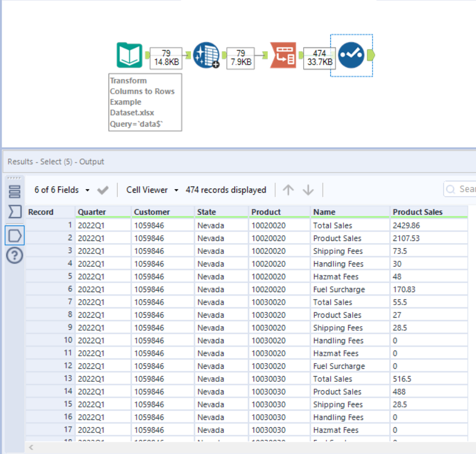Viewport: 476px width, 454px height.
Task: Select the Input Data annotation text box
Action: pos(145,102)
